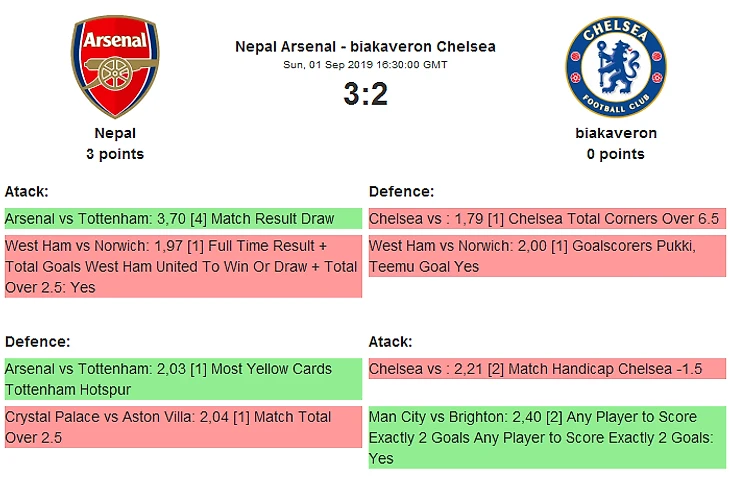Click Chelsea Total Corners Over 6.5 bet
730x480 pixels.
(x=546, y=218)
